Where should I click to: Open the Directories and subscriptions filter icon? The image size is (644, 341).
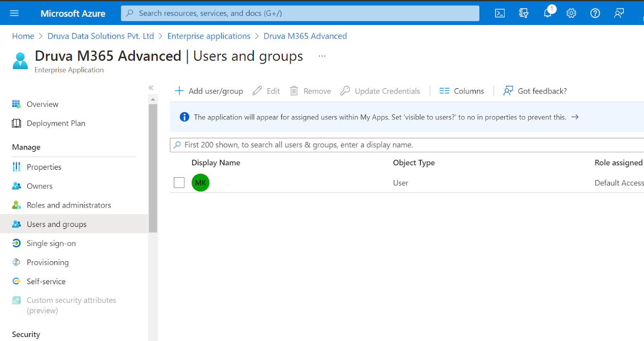523,13
